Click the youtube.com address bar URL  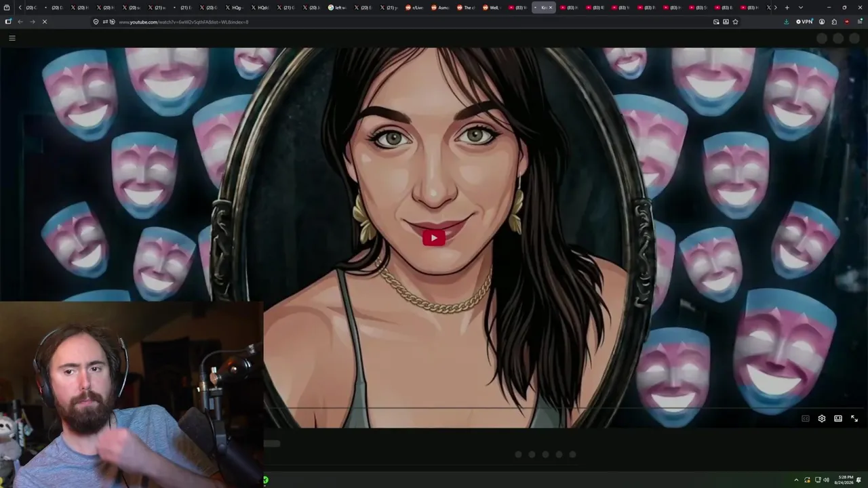184,22
